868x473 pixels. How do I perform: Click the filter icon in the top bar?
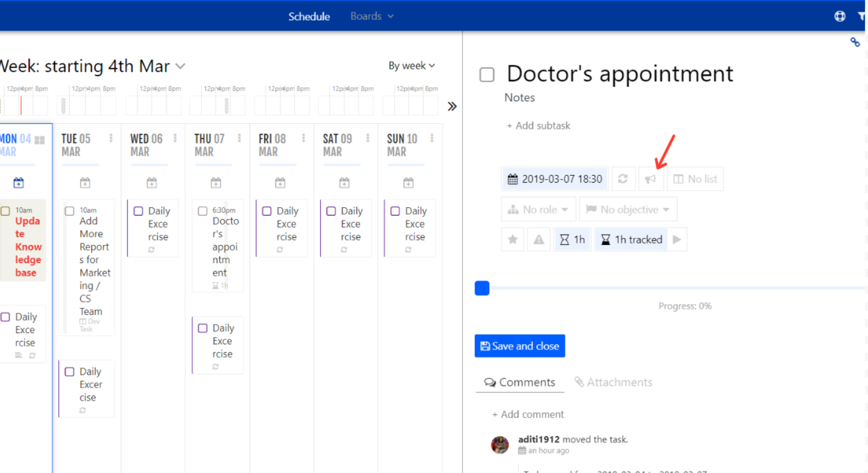click(x=862, y=16)
